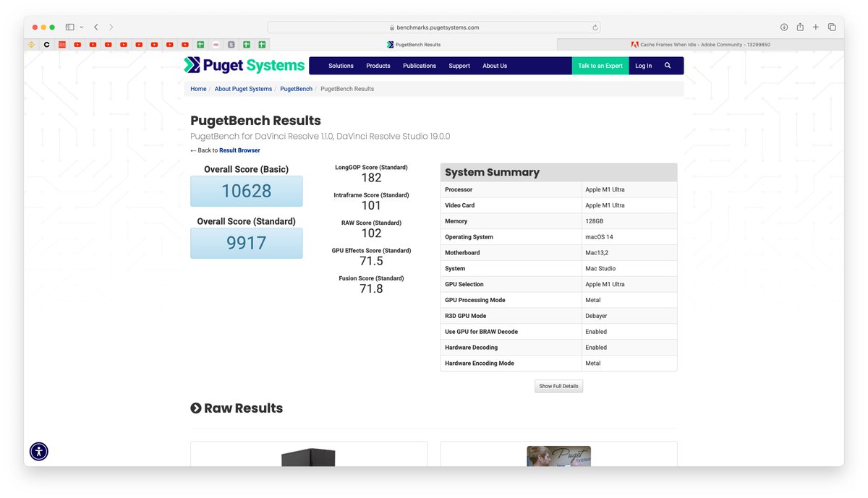Click the Fusion score 71.8

coord(371,288)
